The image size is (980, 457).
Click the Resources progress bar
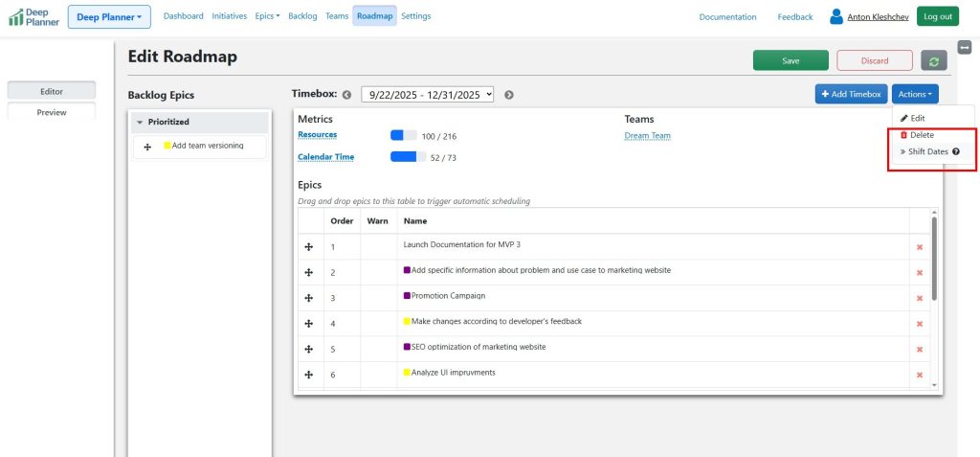(403, 136)
